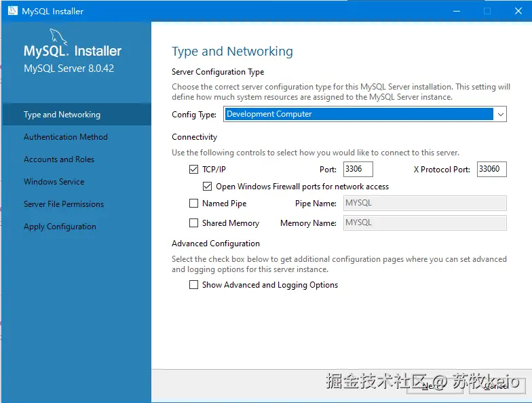Click the Next button
Screen dimensions: 532x403
click(434, 385)
